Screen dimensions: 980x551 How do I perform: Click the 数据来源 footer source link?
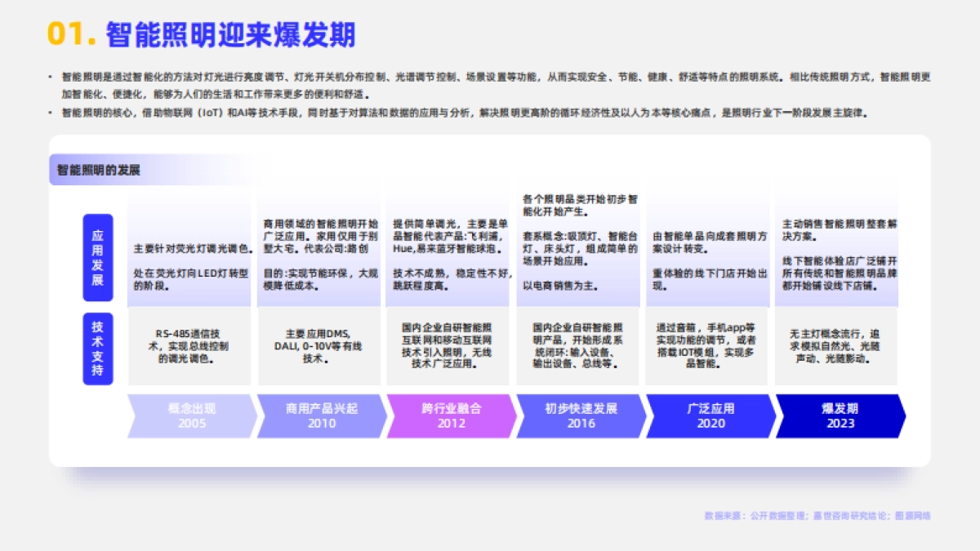[817, 517]
